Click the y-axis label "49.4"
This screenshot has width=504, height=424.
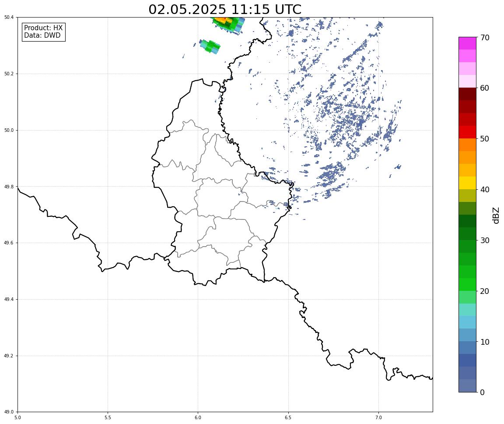click(9, 300)
